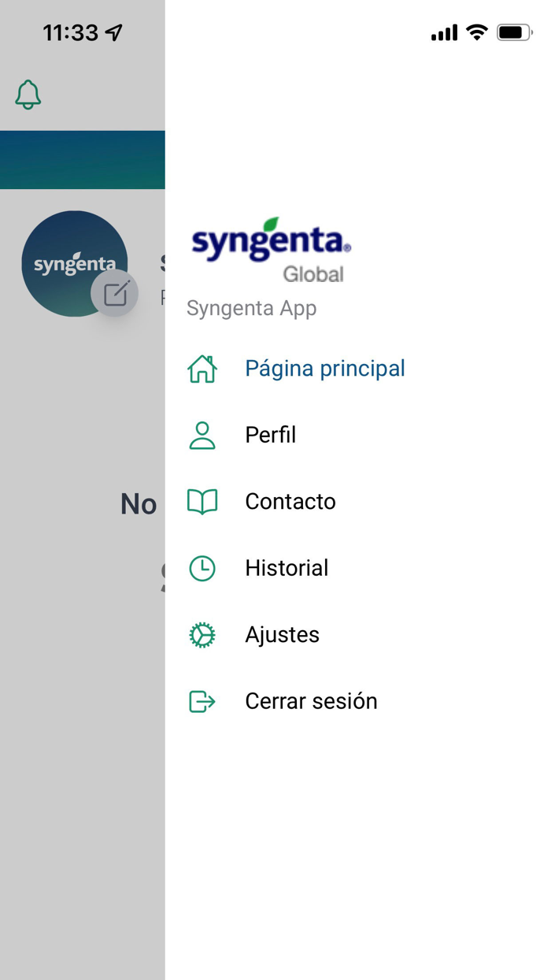The image size is (551, 980).
Task: Tap the open book icon for Contacto
Action: coord(202,501)
